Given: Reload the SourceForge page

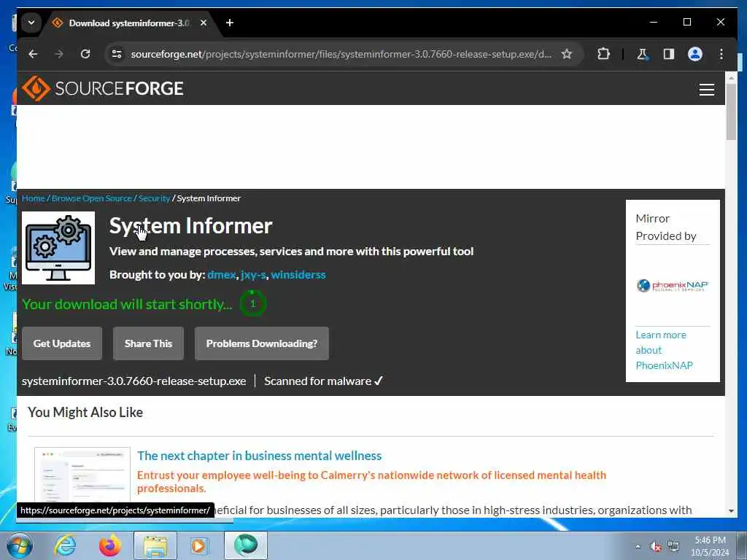Looking at the screenshot, I should pyautogui.click(x=85, y=54).
